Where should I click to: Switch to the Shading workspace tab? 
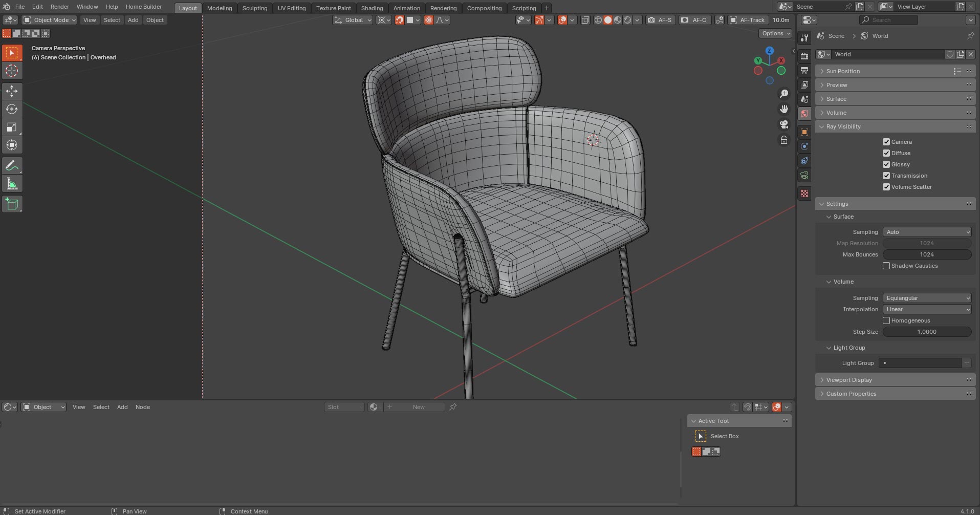pos(372,8)
